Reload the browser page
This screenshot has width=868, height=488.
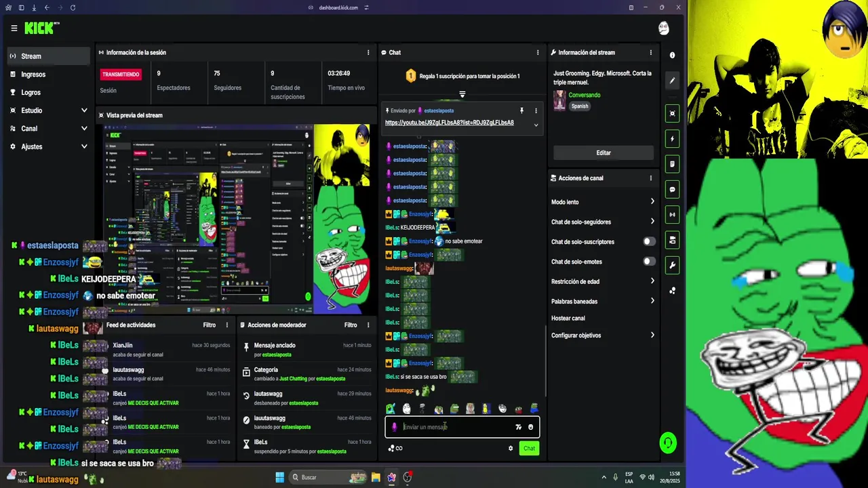pos(73,7)
